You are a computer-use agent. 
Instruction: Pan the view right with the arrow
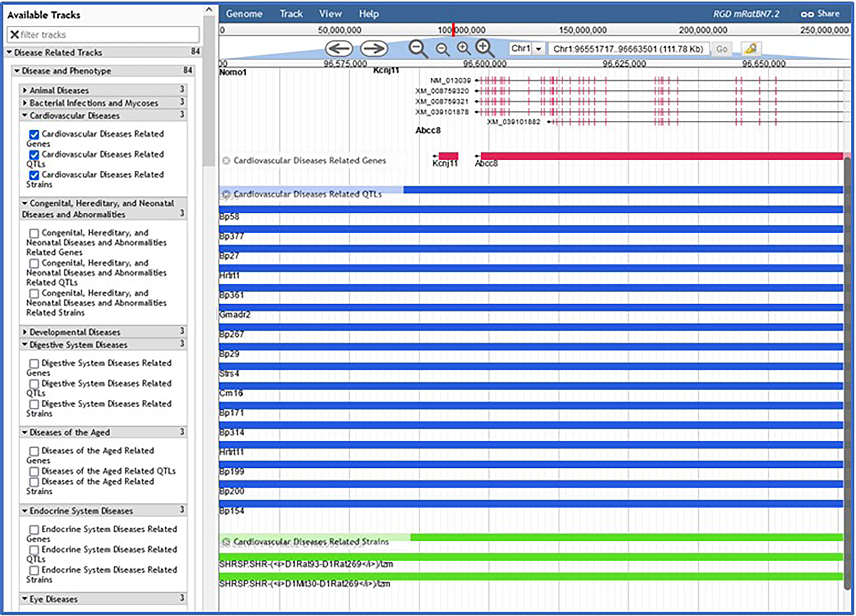pos(374,49)
